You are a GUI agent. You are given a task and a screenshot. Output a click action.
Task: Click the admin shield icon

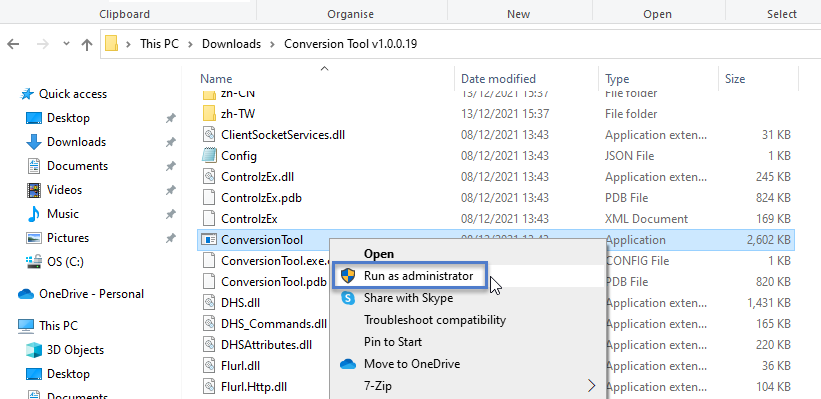[348, 275]
